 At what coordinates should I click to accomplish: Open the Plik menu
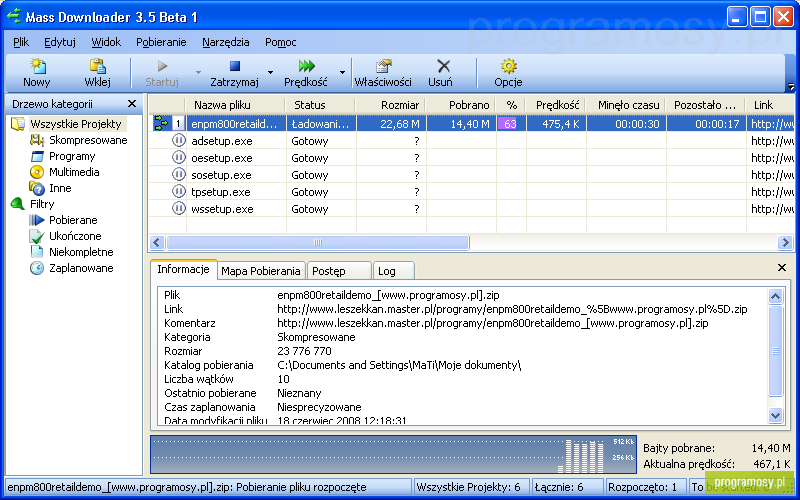pyautogui.click(x=21, y=42)
